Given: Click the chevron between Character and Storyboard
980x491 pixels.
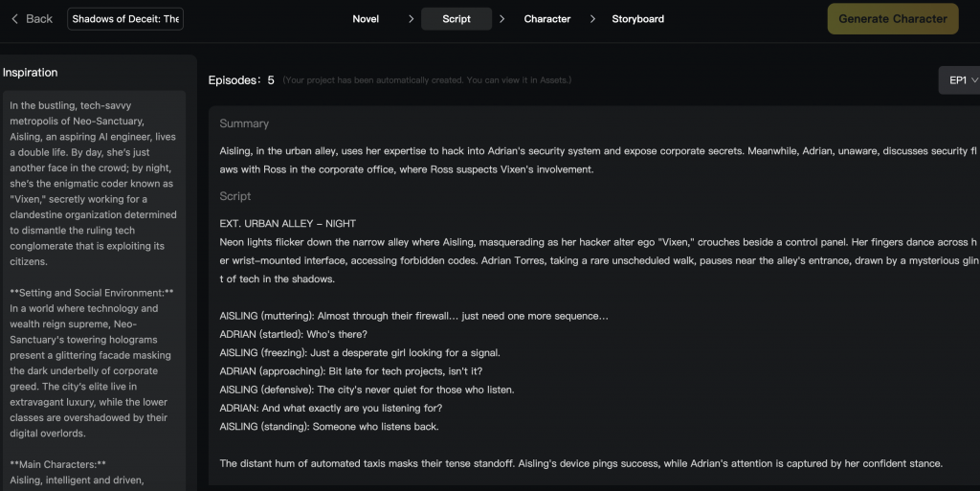Looking at the screenshot, I should [x=592, y=19].
